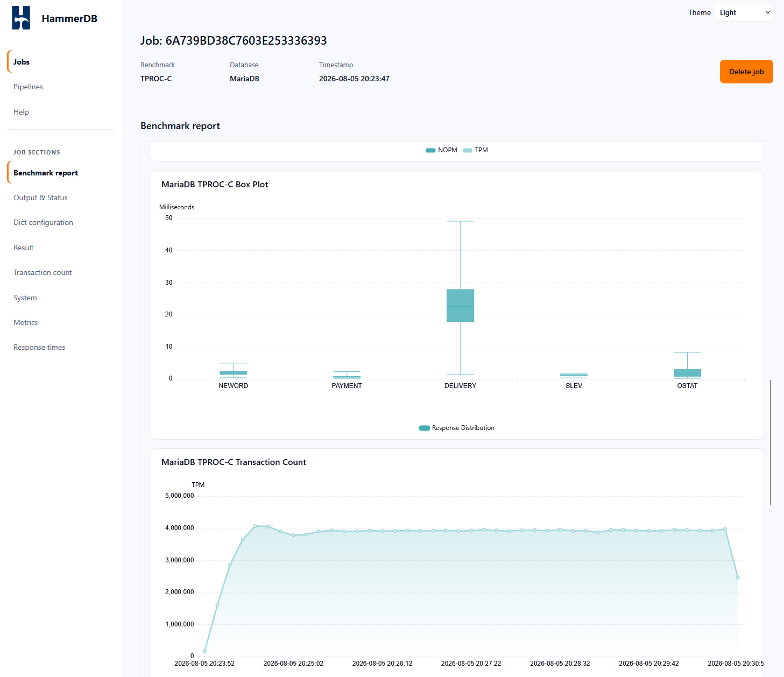Image resolution: width=784 pixels, height=677 pixels.
Task: Click the PAYMENT axis label
Action: pos(347,386)
